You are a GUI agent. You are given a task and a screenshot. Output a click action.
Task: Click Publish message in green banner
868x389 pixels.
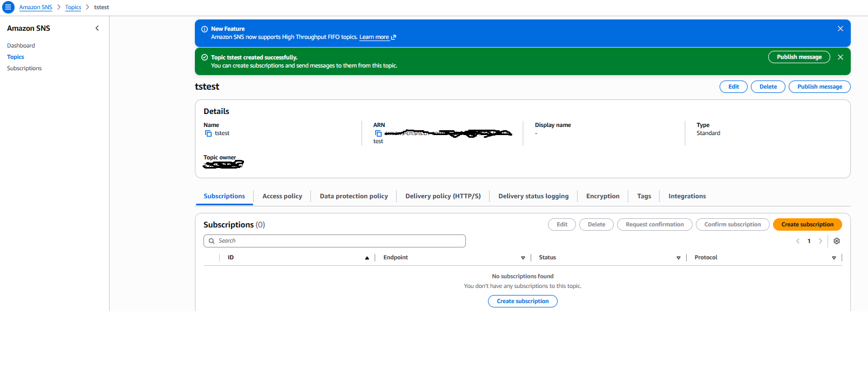pyautogui.click(x=799, y=57)
